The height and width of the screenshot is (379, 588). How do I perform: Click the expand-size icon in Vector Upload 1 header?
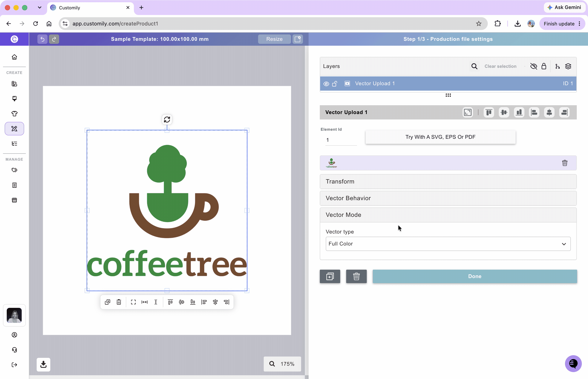(468, 113)
